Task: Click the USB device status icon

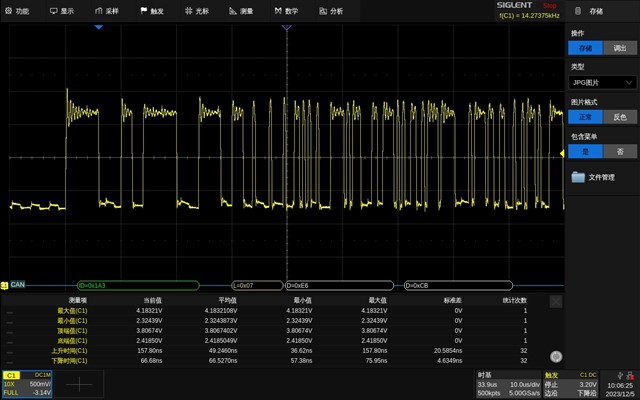Action: click(x=620, y=375)
